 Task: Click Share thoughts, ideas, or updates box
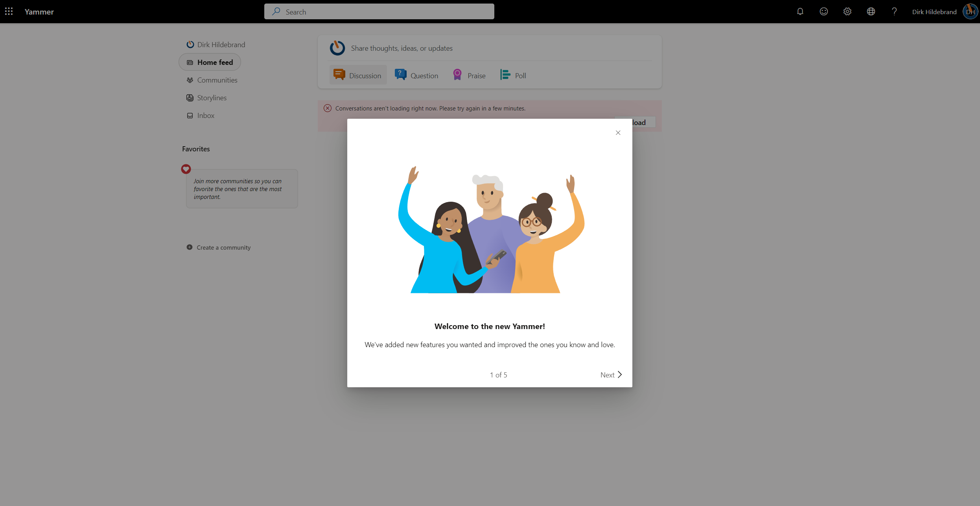click(x=402, y=48)
